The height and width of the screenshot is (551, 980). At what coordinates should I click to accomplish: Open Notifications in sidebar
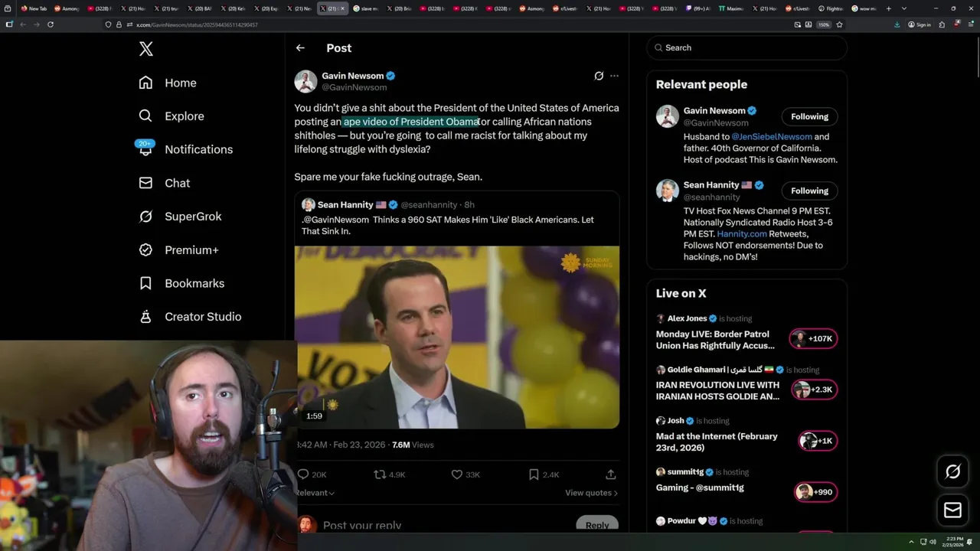pyautogui.click(x=185, y=149)
